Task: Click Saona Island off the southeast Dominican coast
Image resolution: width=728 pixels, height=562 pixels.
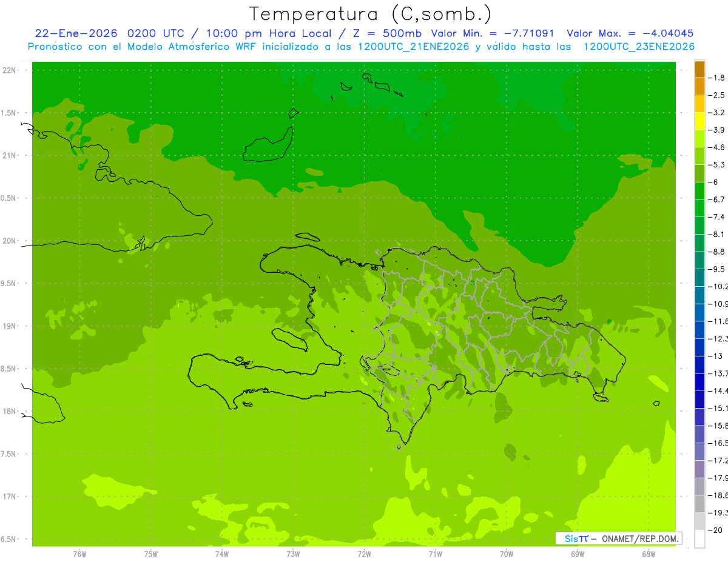Action: click(601, 398)
